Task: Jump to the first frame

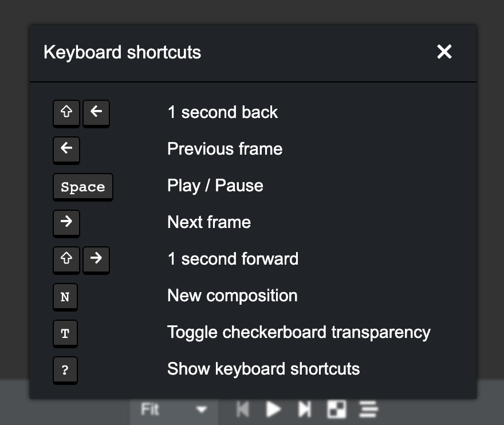Action: pos(243,409)
